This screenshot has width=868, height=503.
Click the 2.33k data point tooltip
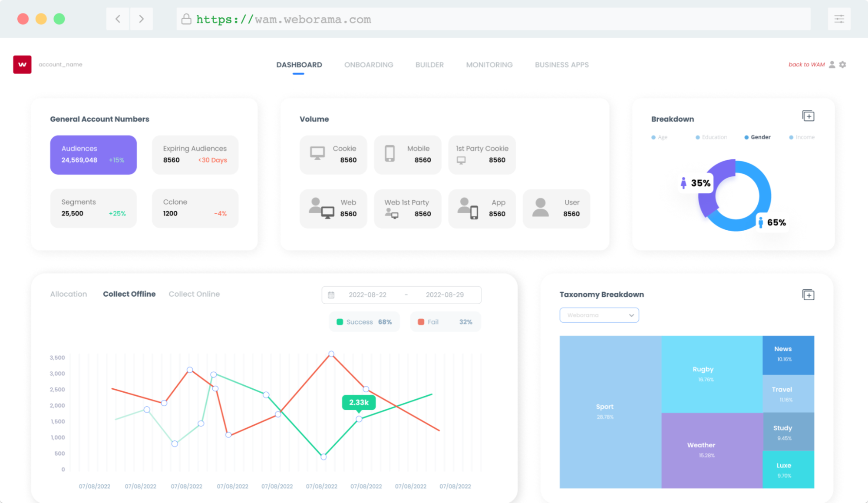tap(359, 403)
